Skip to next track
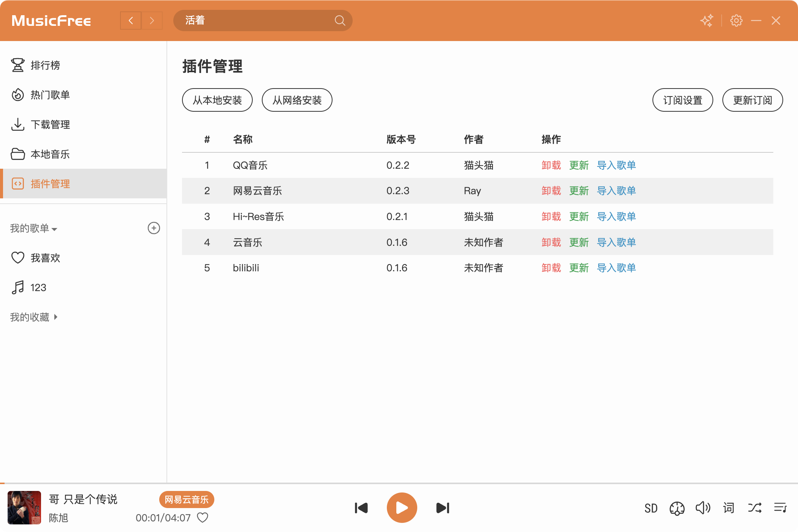 tap(443, 508)
